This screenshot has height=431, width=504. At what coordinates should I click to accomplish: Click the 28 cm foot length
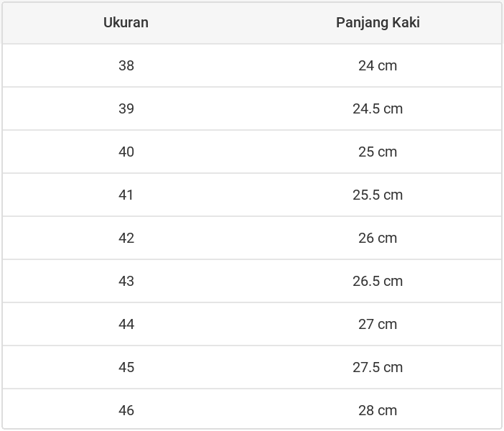coord(378,410)
